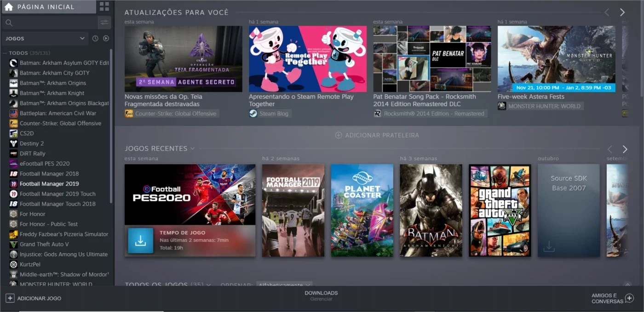
Task: Click the Add Shelf plus icon
Action: coord(339,135)
